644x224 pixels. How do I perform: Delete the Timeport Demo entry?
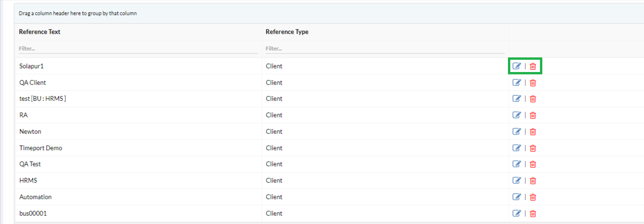(x=533, y=148)
